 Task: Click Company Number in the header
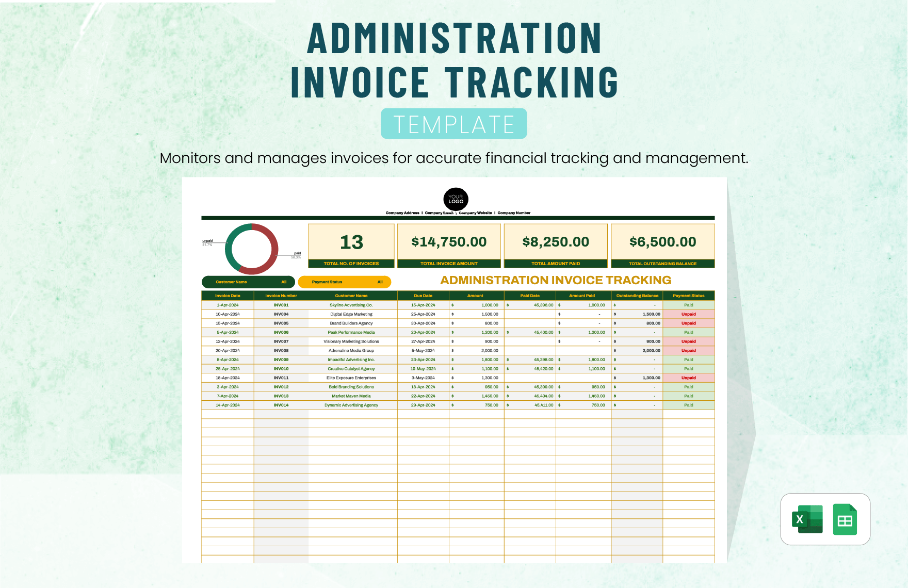click(514, 213)
